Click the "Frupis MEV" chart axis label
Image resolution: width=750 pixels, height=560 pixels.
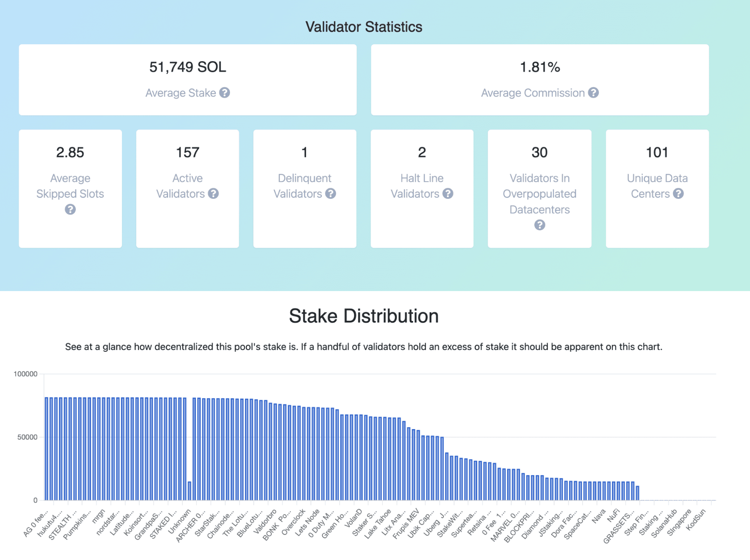click(x=406, y=524)
